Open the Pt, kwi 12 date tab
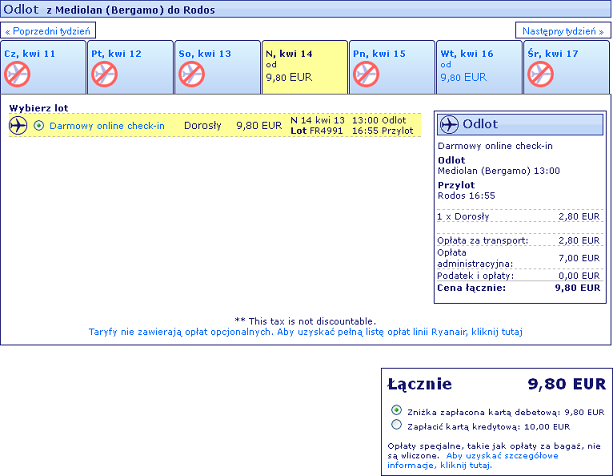 (x=131, y=67)
